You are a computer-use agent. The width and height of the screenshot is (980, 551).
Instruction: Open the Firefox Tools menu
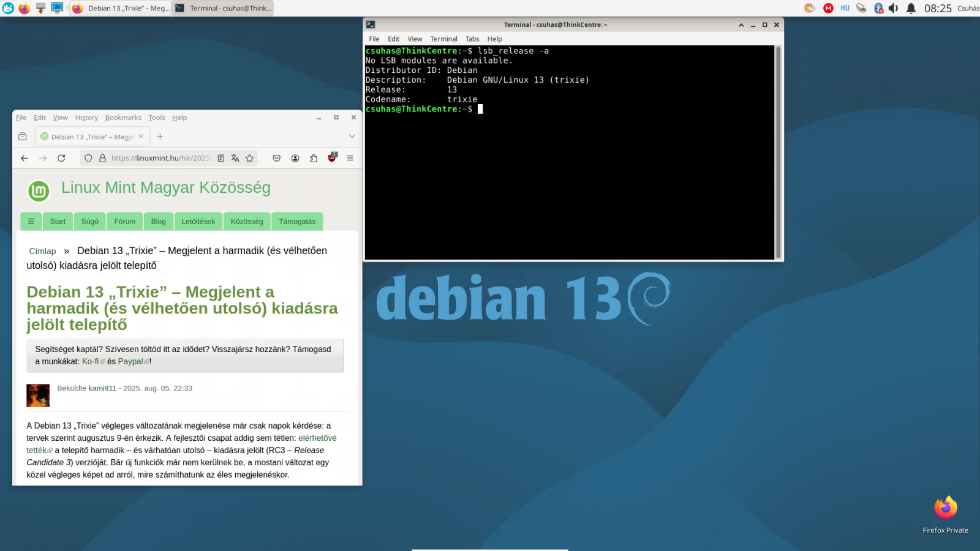[x=157, y=118]
